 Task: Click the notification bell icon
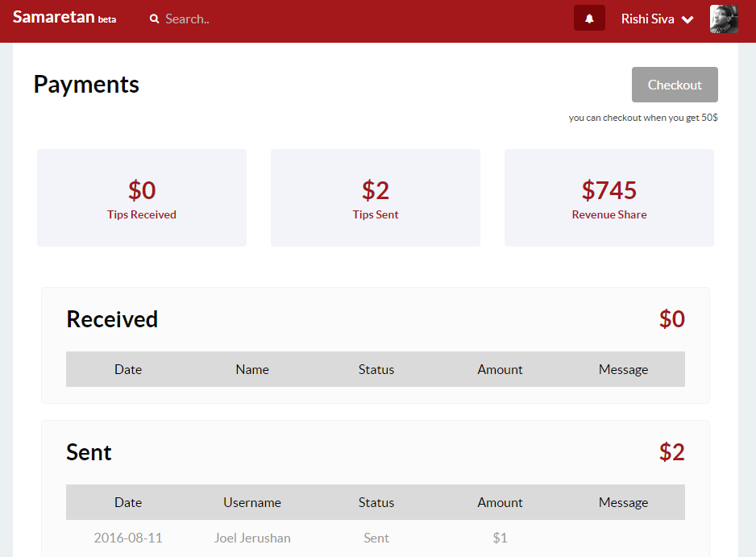coord(589,19)
